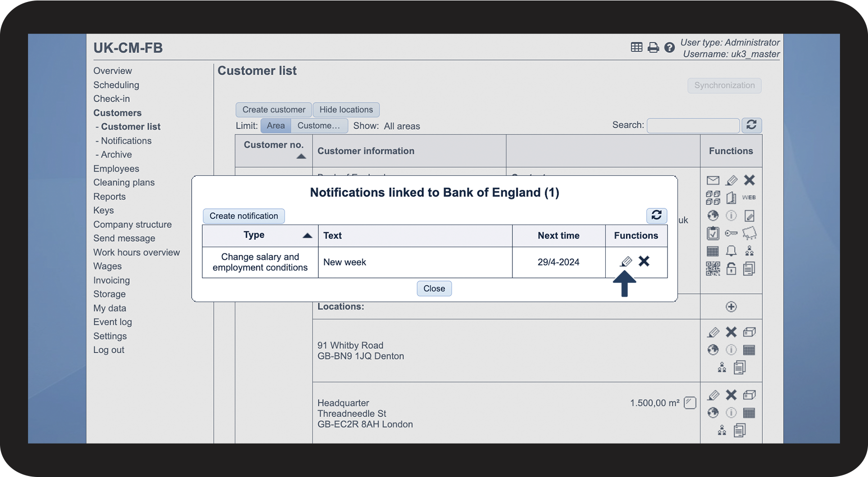Viewport: 868px width, 477px height.
Task: Sort notifications by Type column arrow
Action: 308,235
